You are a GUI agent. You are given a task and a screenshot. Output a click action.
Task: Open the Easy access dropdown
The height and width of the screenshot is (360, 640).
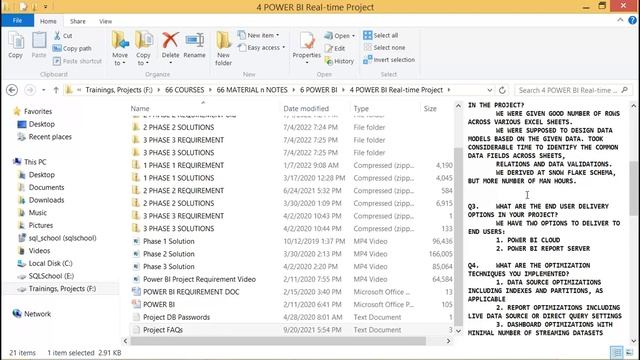pos(261,47)
